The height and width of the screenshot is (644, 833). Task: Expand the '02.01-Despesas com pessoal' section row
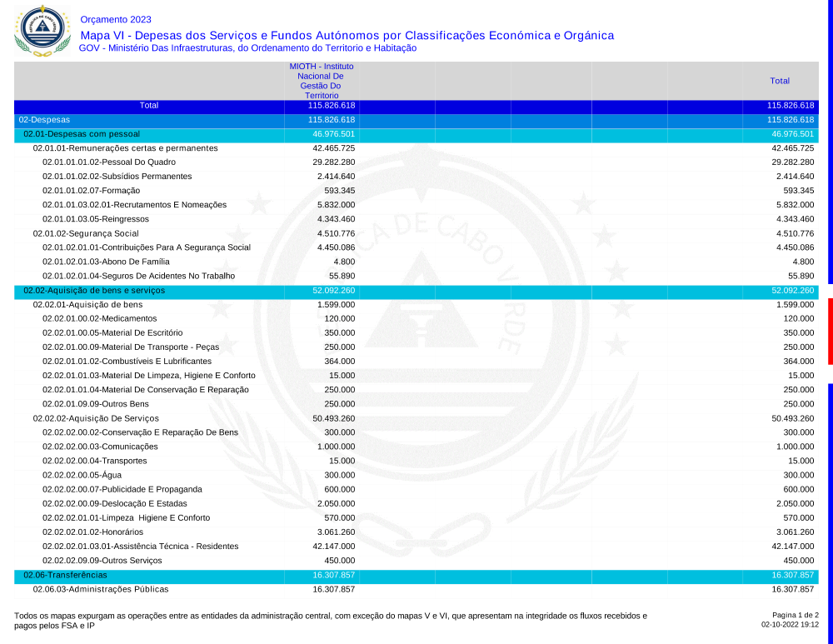pos(82,134)
